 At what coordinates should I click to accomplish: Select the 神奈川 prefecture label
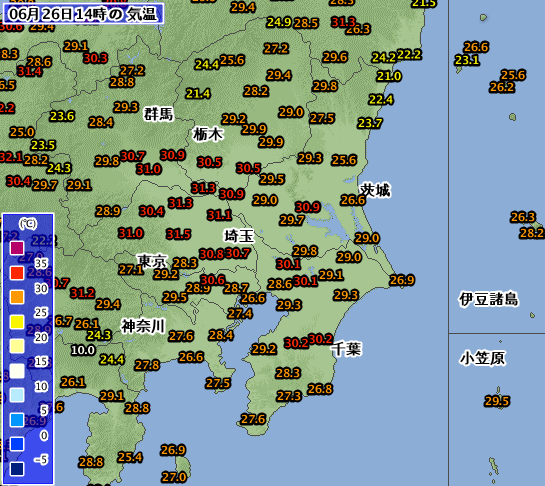(143, 326)
